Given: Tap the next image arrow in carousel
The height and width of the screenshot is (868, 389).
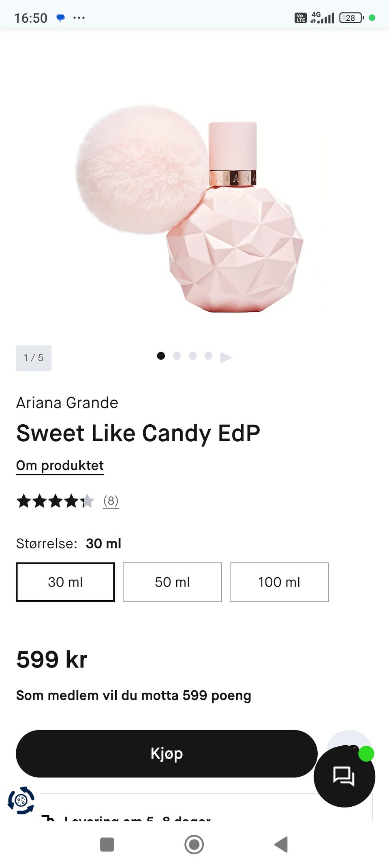Looking at the screenshot, I should click(x=226, y=357).
